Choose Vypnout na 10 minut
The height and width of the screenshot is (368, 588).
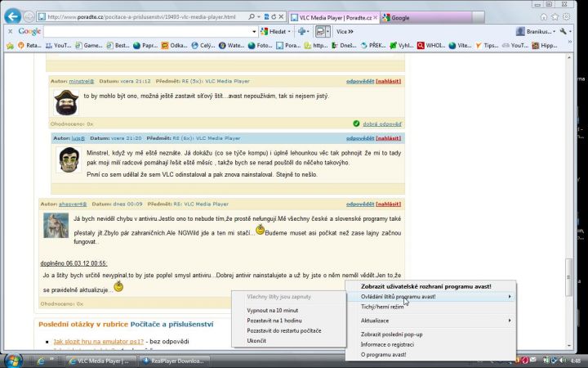point(273,310)
